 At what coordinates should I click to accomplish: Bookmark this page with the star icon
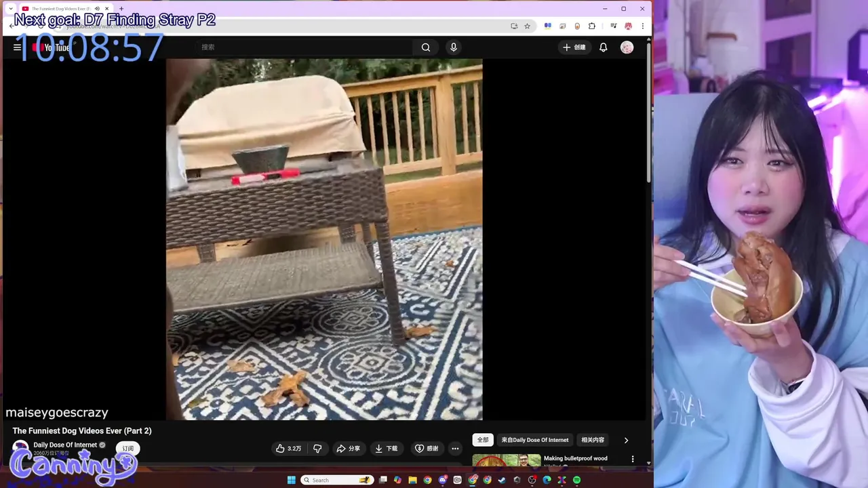click(528, 26)
